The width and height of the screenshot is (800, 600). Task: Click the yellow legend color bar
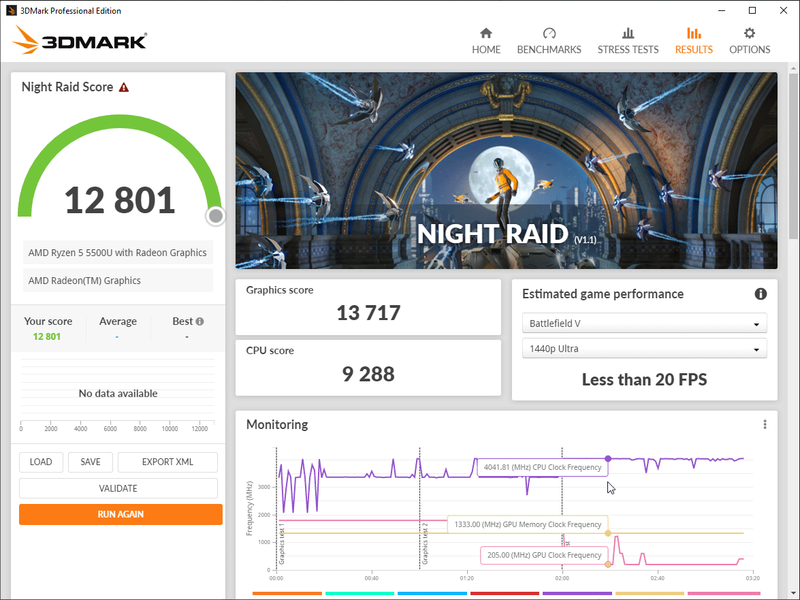(x=649, y=593)
